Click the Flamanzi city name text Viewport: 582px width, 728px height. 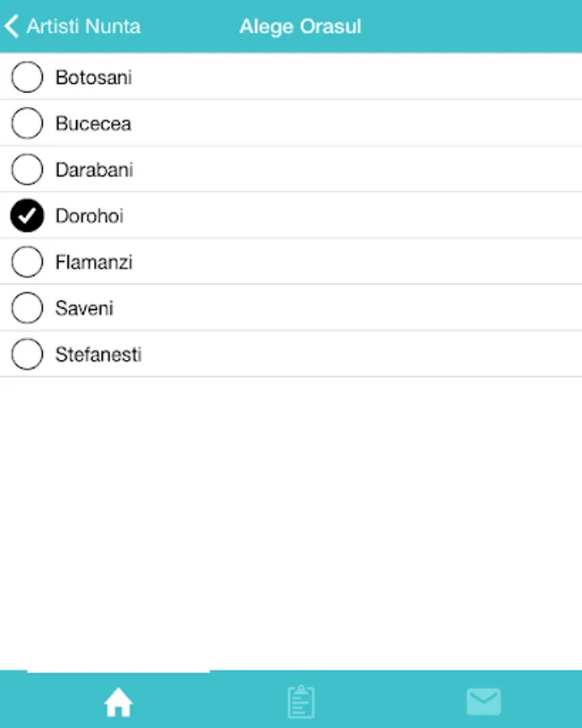tap(94, 262)
